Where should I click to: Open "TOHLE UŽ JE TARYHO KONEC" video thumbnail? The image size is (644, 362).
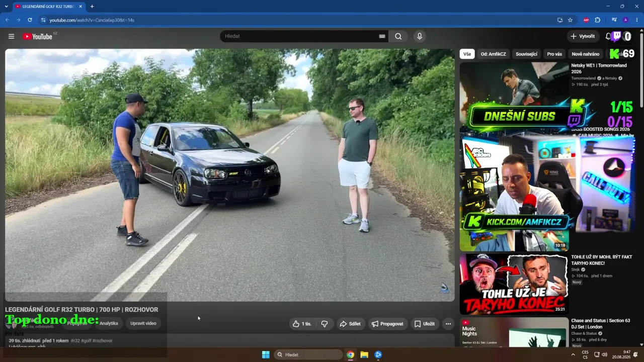(514, 284)
